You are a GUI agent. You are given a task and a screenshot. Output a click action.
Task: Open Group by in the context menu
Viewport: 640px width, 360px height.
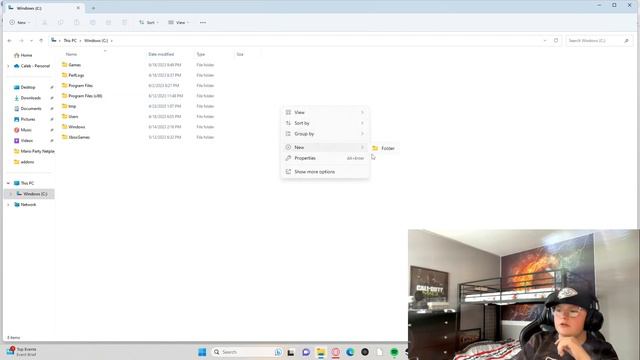(325, 133)
